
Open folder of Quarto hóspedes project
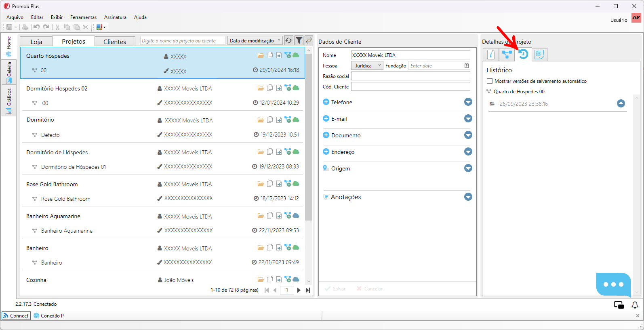coord(261,55)
